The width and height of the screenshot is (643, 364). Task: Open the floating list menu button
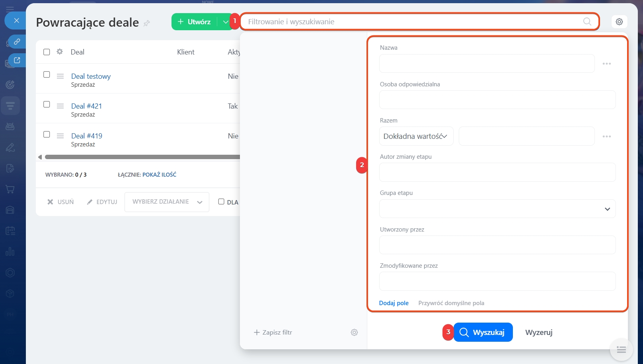[621, 350]
